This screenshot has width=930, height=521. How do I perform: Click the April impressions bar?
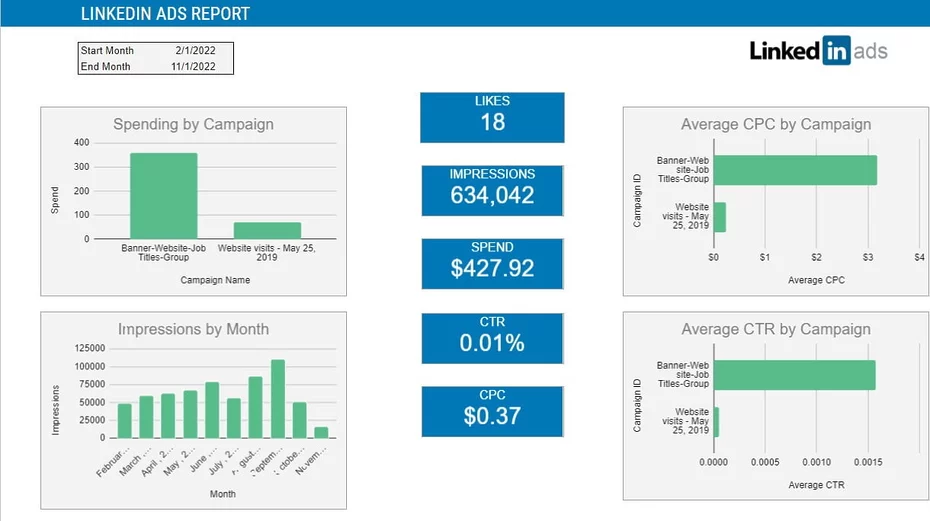point(168,416)
